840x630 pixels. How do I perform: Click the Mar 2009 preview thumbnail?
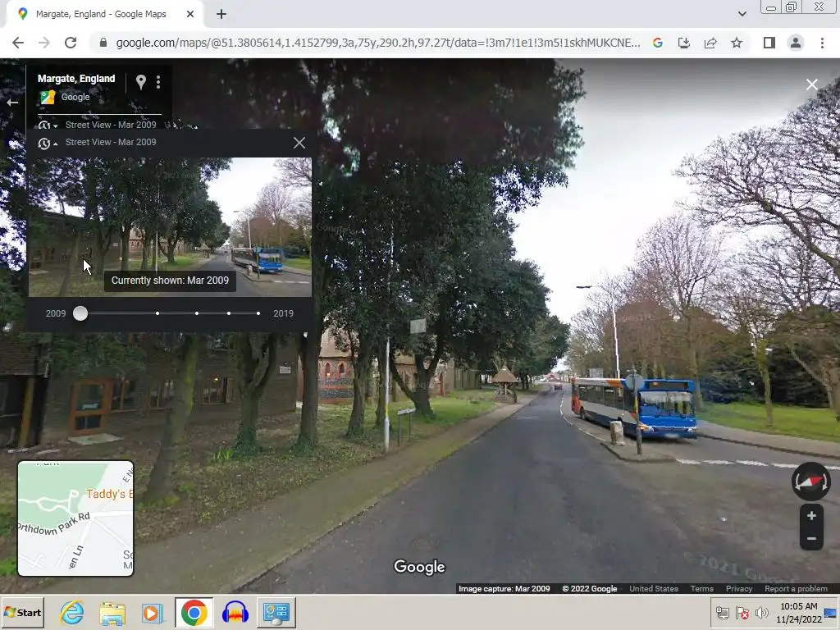pos(170,226)
